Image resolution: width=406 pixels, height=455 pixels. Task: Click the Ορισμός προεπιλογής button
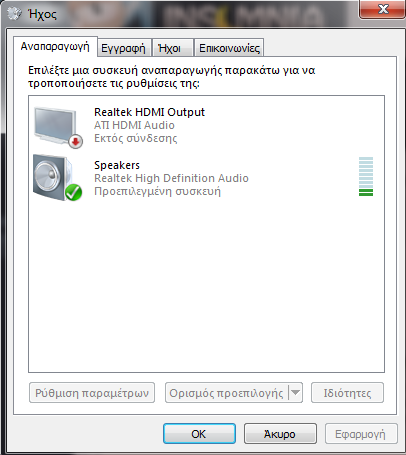tap(227, 393)
